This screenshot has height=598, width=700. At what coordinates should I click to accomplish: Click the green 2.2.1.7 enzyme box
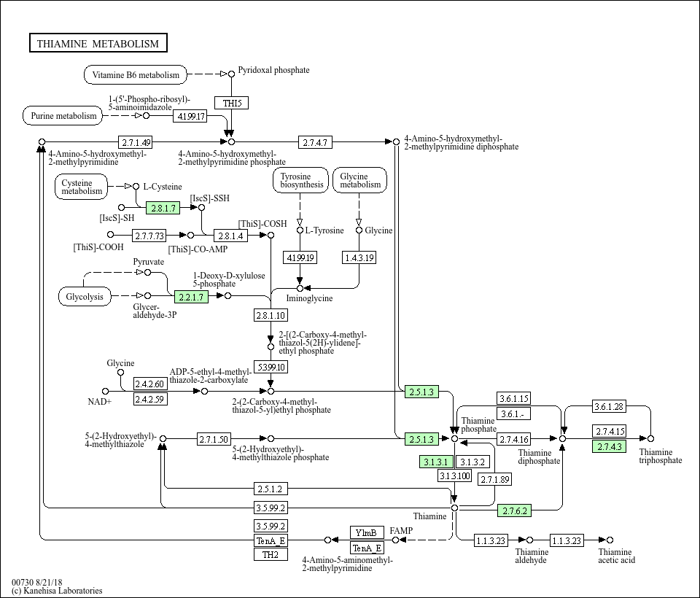tap(191, 297)
